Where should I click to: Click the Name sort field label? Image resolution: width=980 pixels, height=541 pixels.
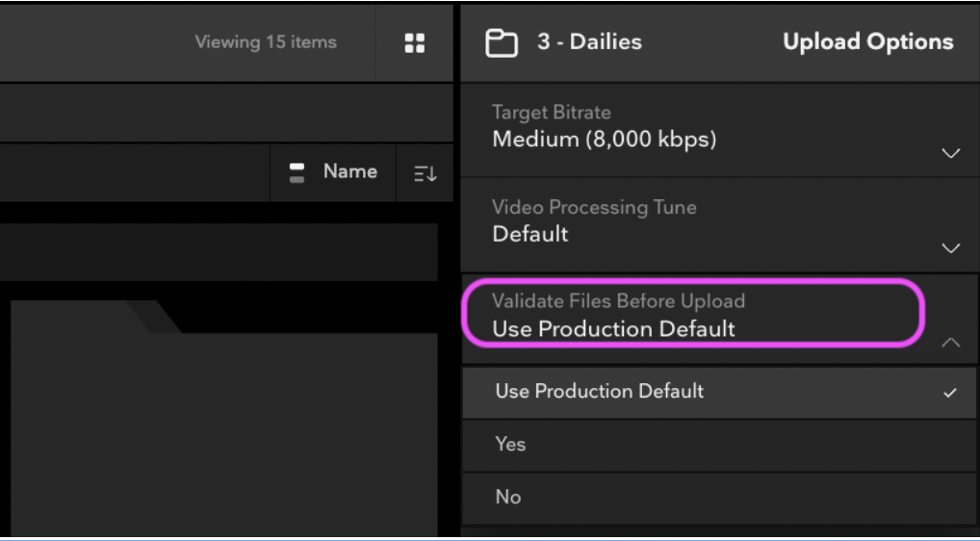coord(349,172)
